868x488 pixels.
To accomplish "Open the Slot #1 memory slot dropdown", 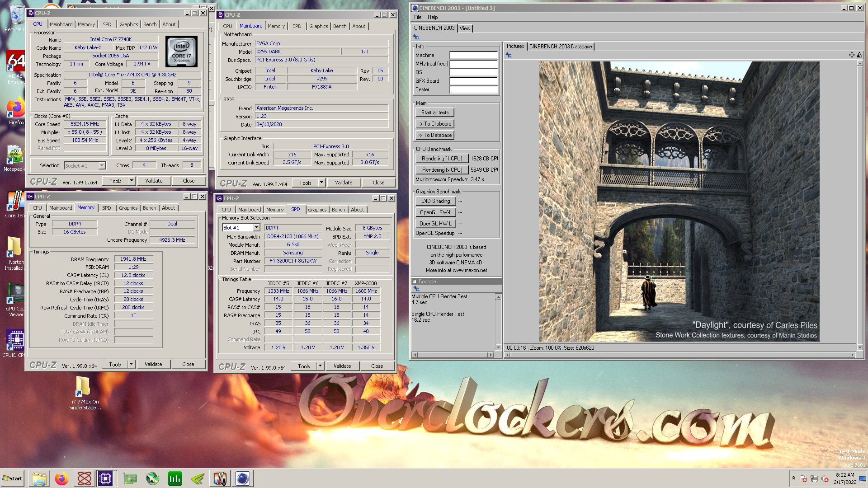I will (x=256, y=228).
